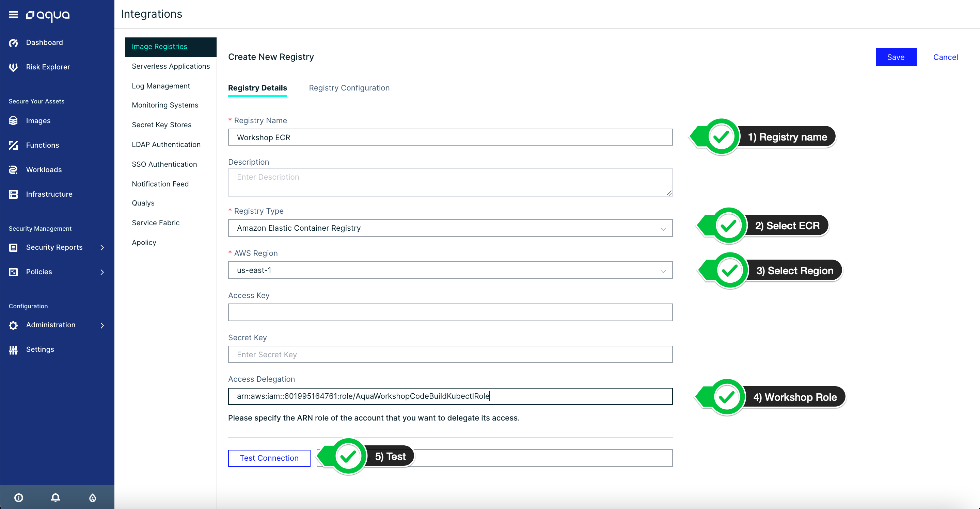980x509 pixels.
Task: Click the Images stack icon
Action: coord(13,121)
